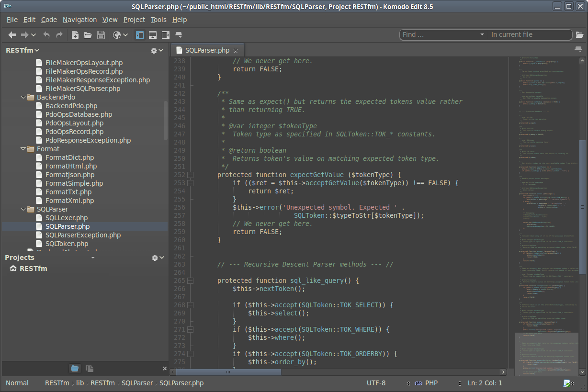This screenshot has height=392, width=588.
Task: Go forward with the right arrow icon
Action: tap(24, 35)
